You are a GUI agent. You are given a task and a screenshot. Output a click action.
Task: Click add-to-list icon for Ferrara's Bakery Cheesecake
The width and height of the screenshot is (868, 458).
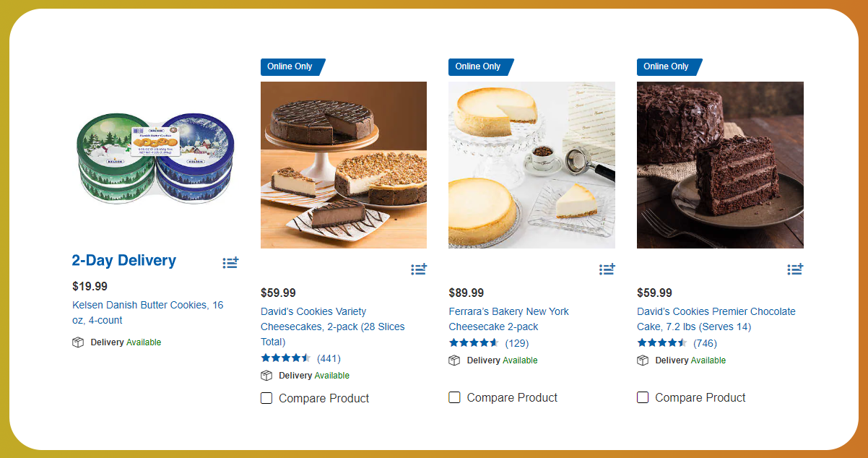(x=607, y=269)
